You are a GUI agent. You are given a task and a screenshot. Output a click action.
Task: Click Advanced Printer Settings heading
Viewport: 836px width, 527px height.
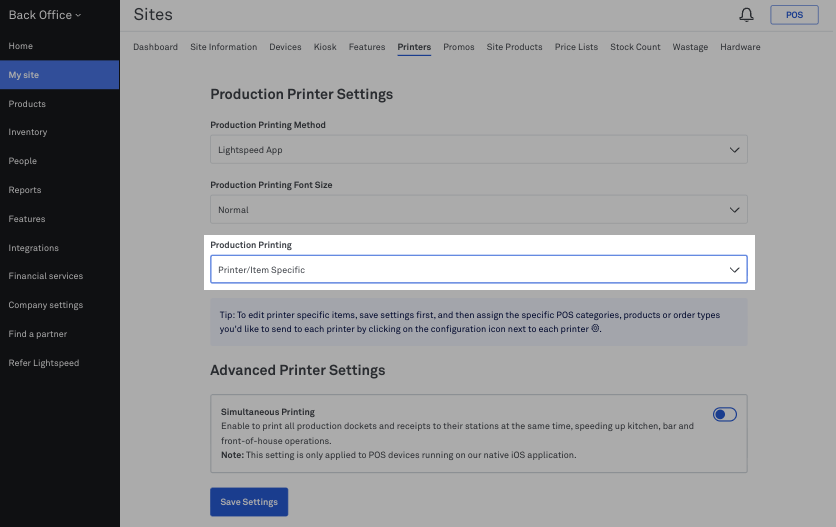point(298,370)
